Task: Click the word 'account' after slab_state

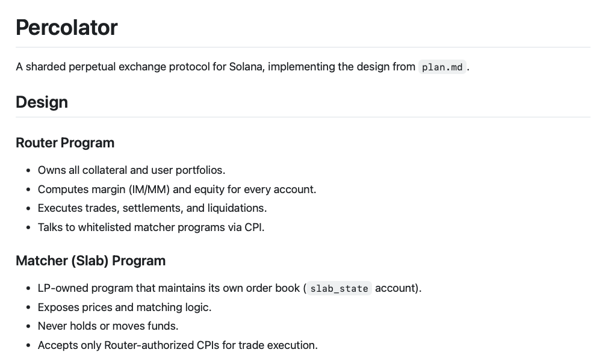Action: (x=396, y=288)
